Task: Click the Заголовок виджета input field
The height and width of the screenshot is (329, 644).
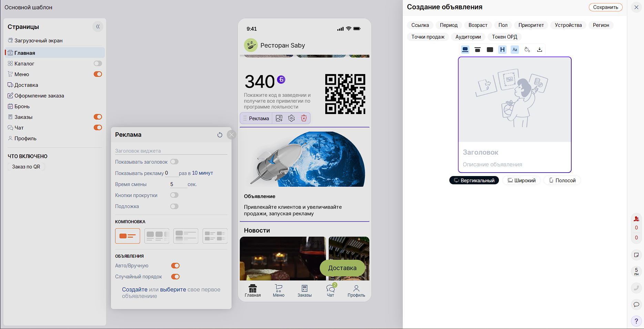Action: pyautogui.click(x=171, y=151)
